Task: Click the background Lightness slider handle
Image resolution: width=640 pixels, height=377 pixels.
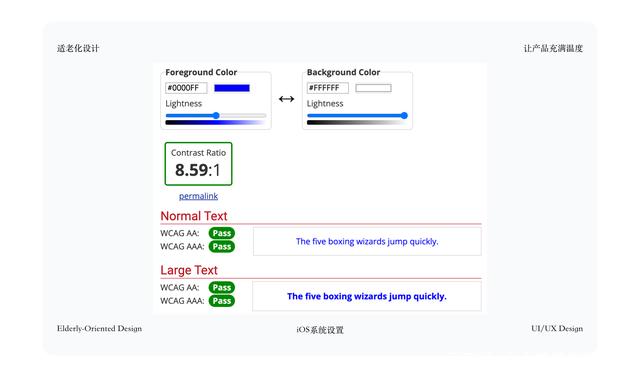Action: pyautogui.click(x=404, y=115)
